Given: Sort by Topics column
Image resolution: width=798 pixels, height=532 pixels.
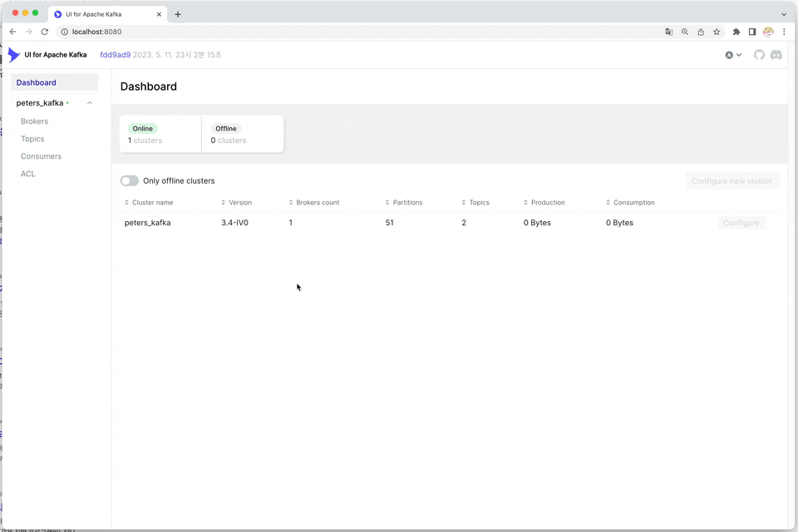Looking at the screenshot, I should click(x=475, y=202).
